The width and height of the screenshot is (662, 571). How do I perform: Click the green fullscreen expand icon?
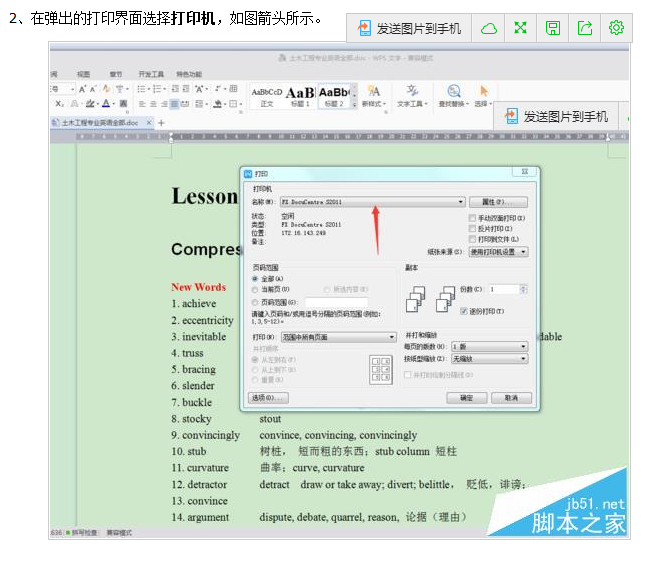(520, 28)
